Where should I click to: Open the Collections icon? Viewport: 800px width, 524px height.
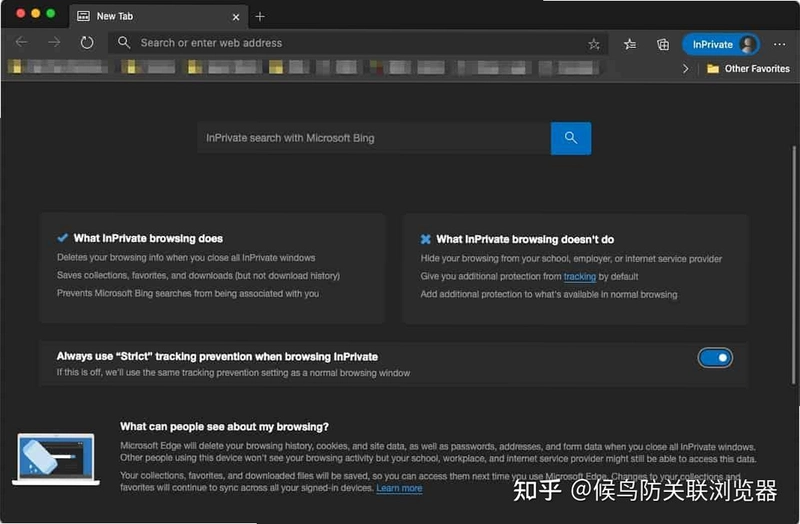[663, 44]
